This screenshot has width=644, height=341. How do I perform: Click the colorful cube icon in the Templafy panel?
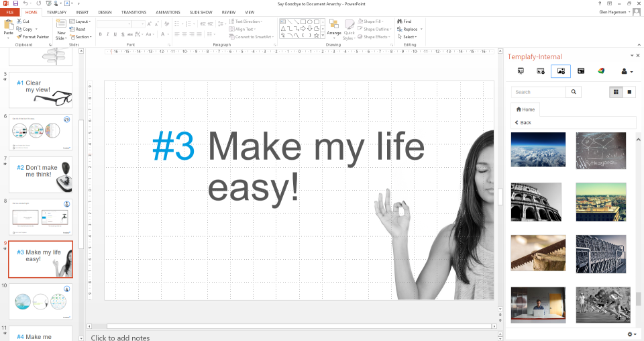(x=601, y=71)
